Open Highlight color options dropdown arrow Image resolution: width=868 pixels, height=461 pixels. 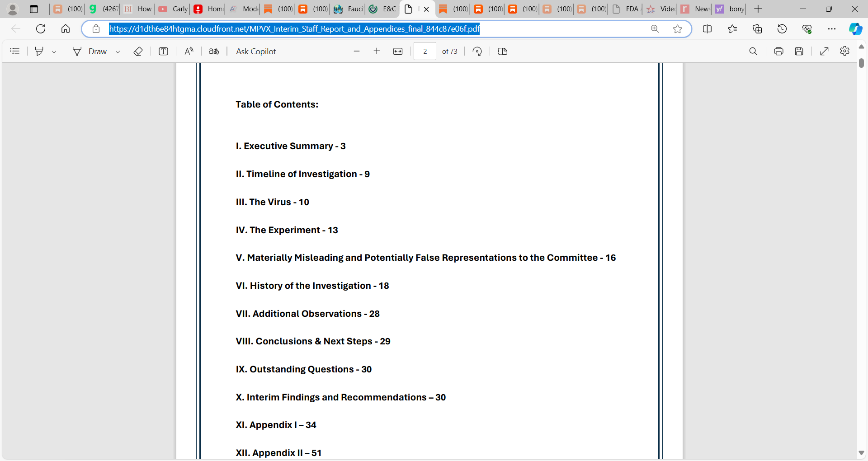pyautogui.click(x=54, y=52)
